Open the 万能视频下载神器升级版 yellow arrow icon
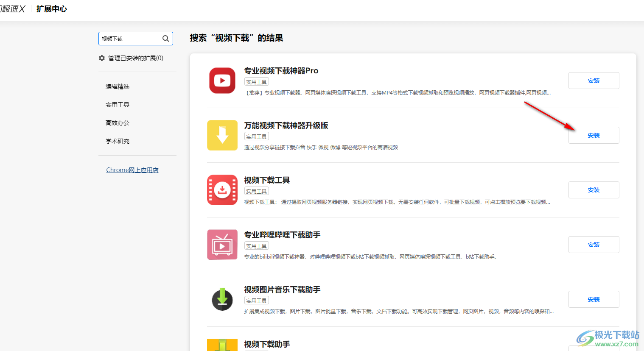The image size is (644, 351). [x=222, y=135]
